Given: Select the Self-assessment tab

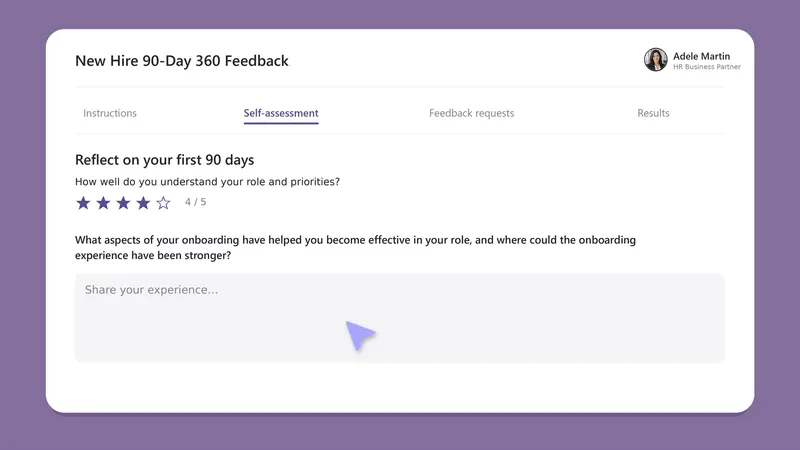Looking at the screenshot, I should point(281,113).
